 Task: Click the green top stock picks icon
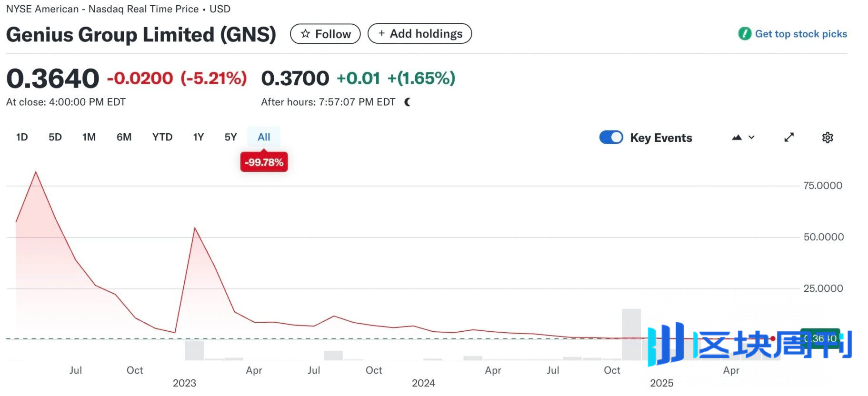pyautogui.click(x=745, y=34)
